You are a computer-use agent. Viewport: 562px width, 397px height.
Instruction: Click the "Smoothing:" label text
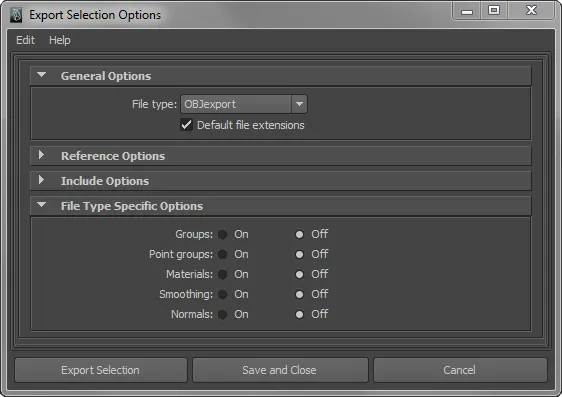(x=186, y=295)
